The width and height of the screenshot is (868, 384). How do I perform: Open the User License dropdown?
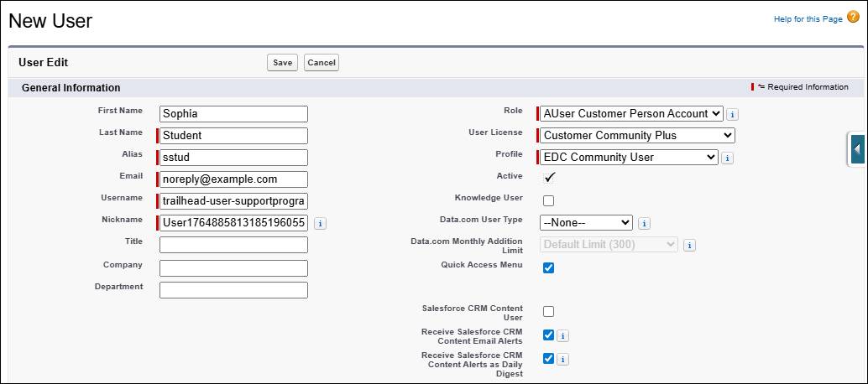coord(637,135)
